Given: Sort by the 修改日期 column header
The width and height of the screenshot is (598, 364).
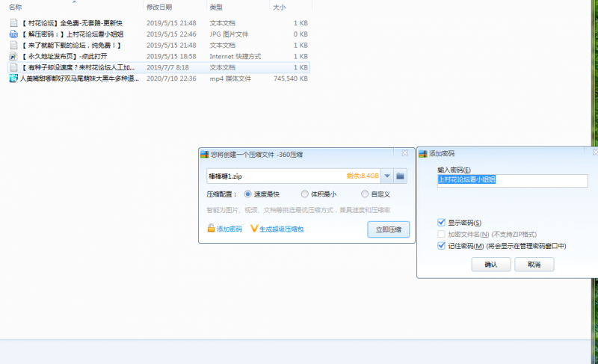Looking at the screenshot, I should (x=159, y=7).
